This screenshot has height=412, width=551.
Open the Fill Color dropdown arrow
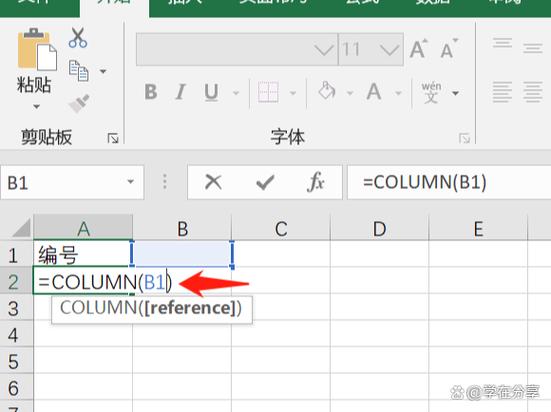coord(350,93)
